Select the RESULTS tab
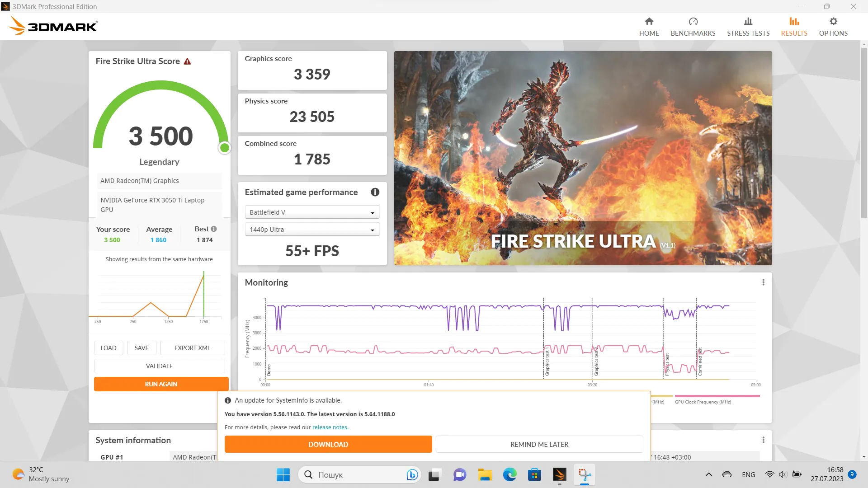 pos(794,27)
